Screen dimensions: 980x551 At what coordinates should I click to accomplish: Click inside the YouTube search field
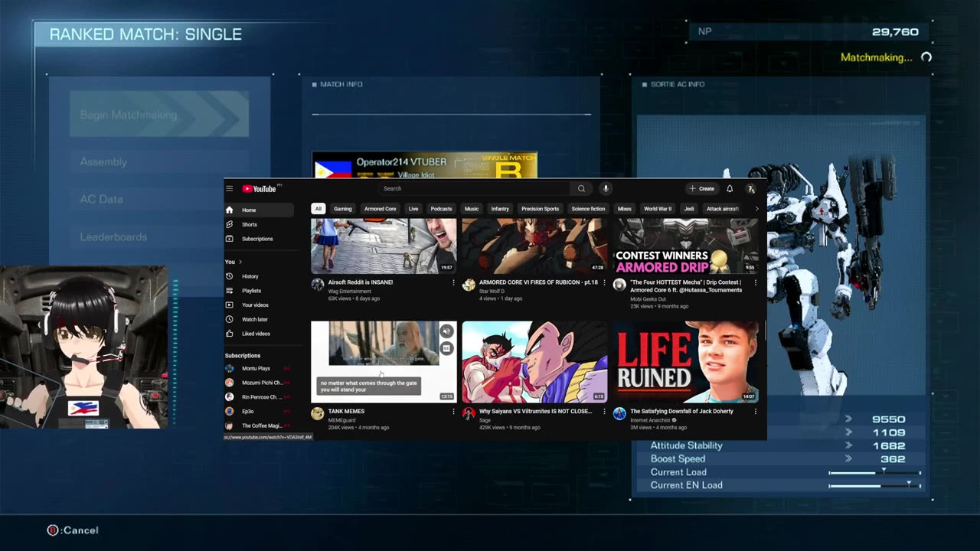pyautogui.click(x=475, y=188)
